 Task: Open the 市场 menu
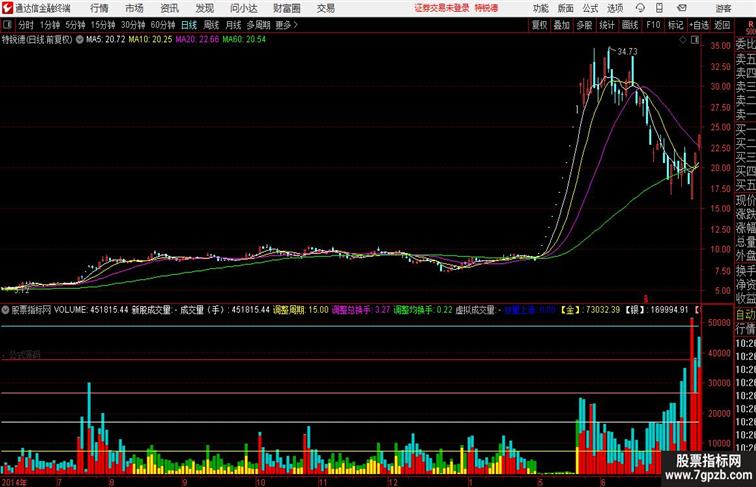pos(134,8)
